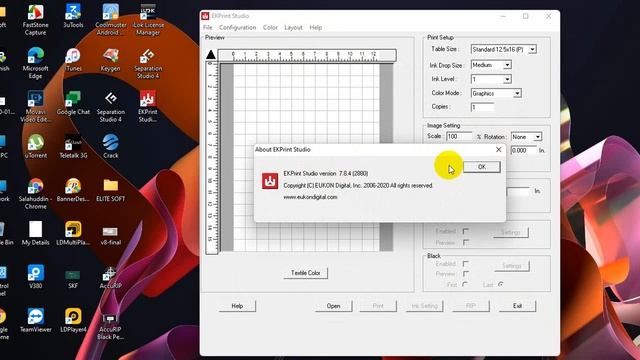Launch BannerDesigner desktop icon
Viewport: 640px width, 360px height.
(73, 190)
